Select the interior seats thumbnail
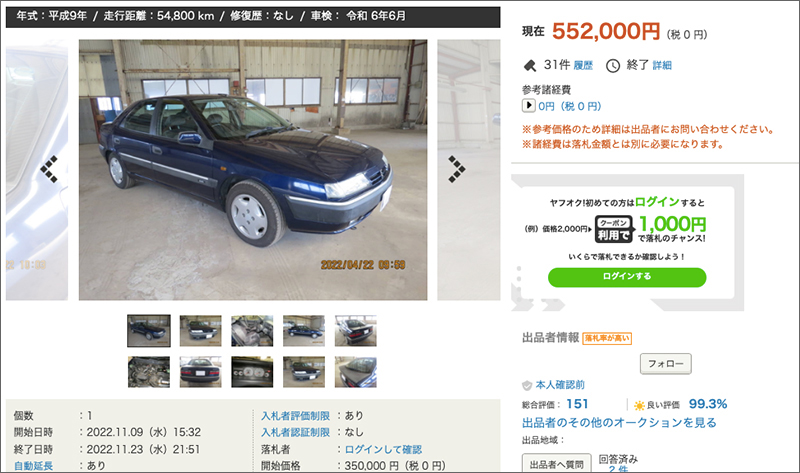 [x=252, y=331]
